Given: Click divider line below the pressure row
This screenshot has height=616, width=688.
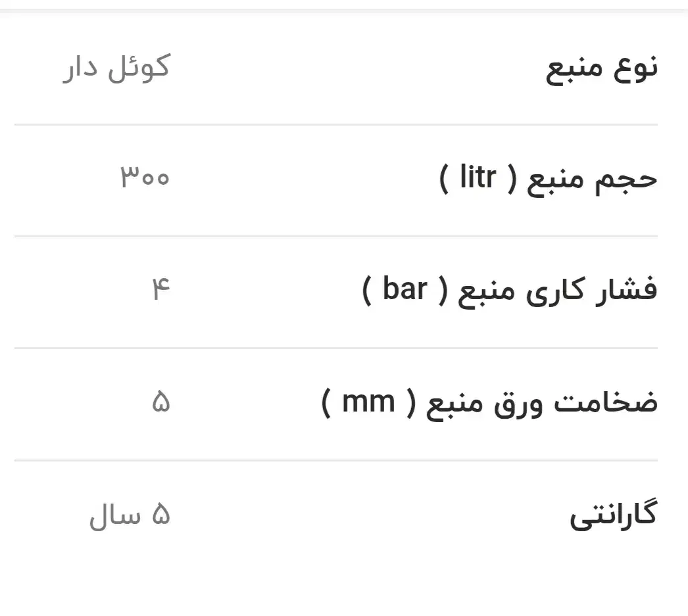Looking at the screenshot, I should 335,348.
